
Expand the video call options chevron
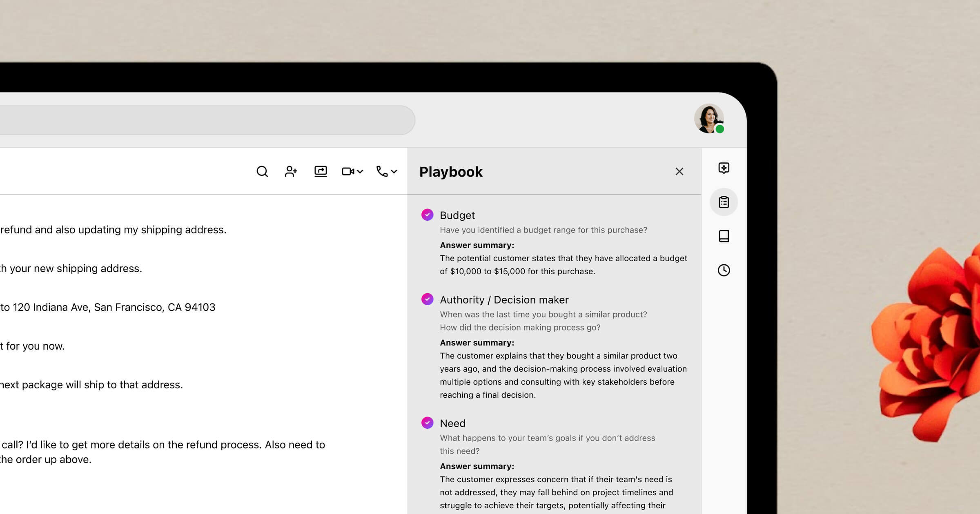click(360, 171)
